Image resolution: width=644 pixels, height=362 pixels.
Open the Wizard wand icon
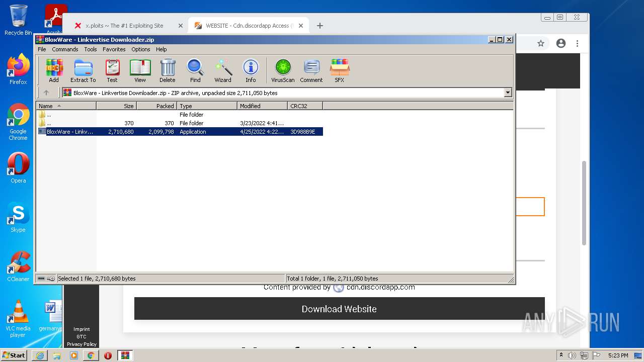point(223,70)
